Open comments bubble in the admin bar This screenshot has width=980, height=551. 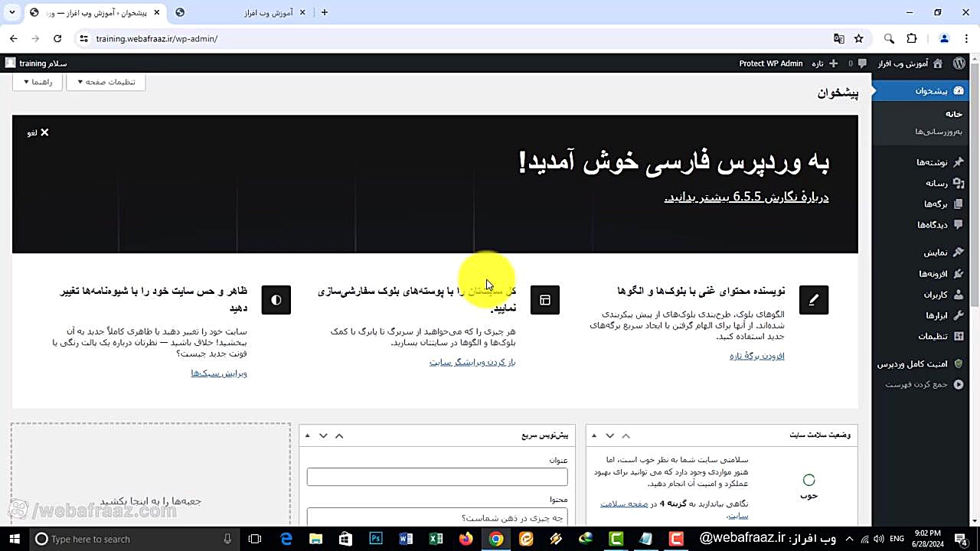pos(862,64)
